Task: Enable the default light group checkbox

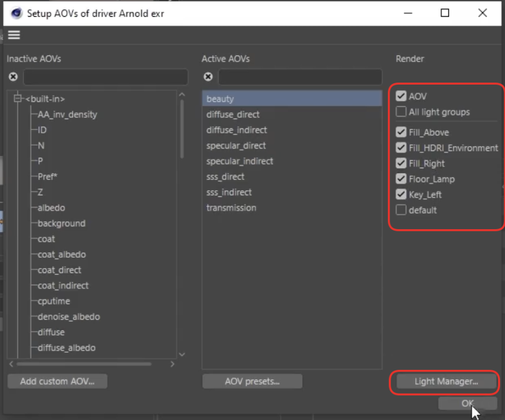Action: coord(401,210)
